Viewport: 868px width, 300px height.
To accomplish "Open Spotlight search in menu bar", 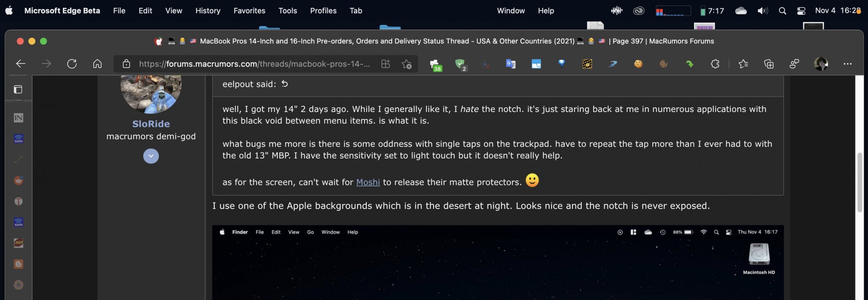I will pos(782,11).
